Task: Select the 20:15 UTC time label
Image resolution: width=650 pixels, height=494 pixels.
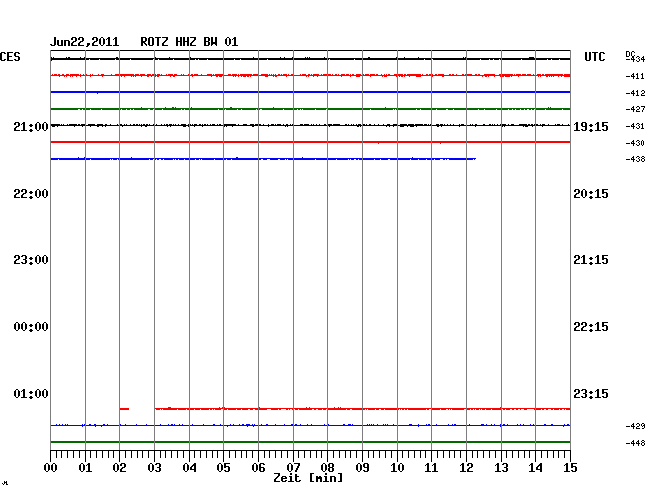Action: tap(591, 194)
